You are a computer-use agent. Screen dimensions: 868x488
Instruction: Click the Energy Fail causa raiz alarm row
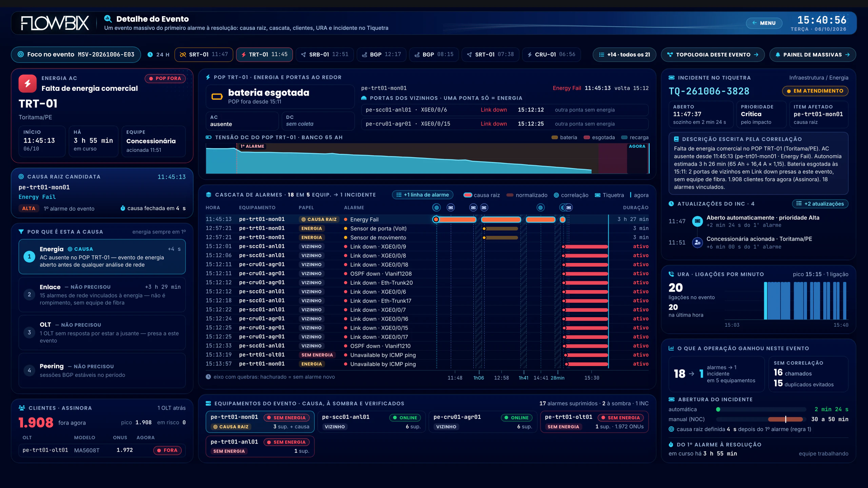427,219
